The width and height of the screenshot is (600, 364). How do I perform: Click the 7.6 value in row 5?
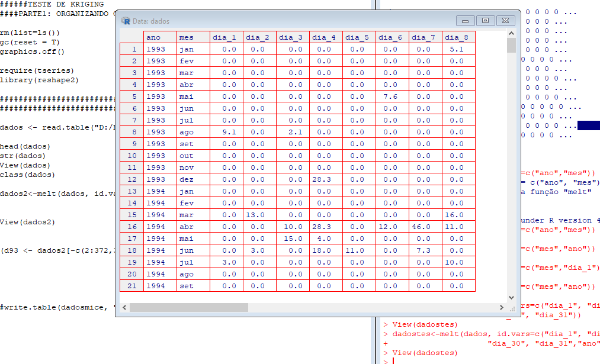pyautogui.click(x=392, y=96)
